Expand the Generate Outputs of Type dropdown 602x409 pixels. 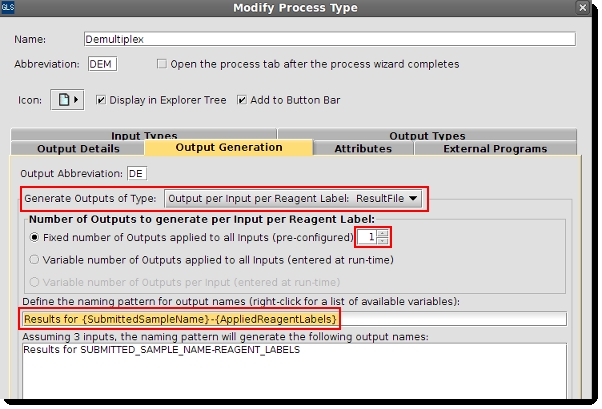coord(294,199)
